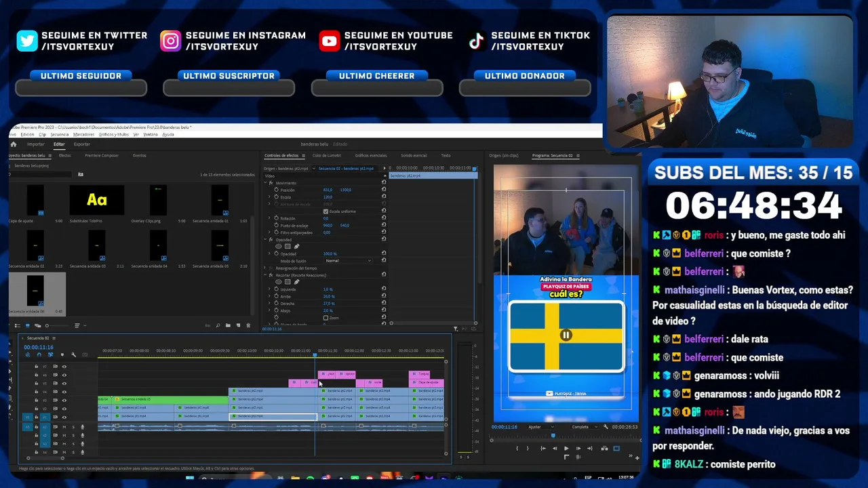
Task: Hide the V1 track output
Action: point(64,417)
